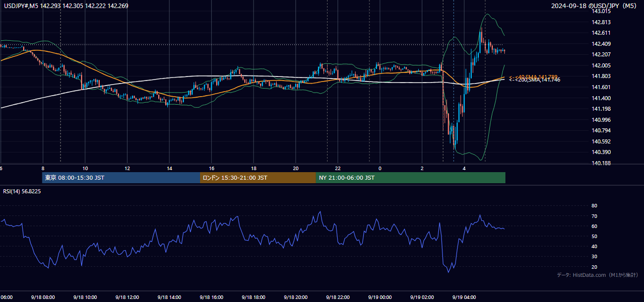Click price axis value 141.601
This screenshot has height=302, width=644.
point(601,87)
